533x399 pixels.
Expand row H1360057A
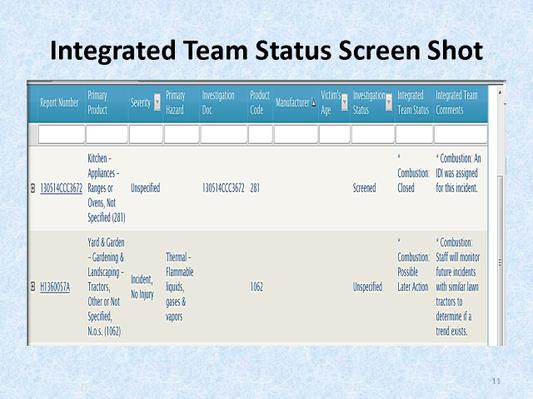(x=33, y=287)
